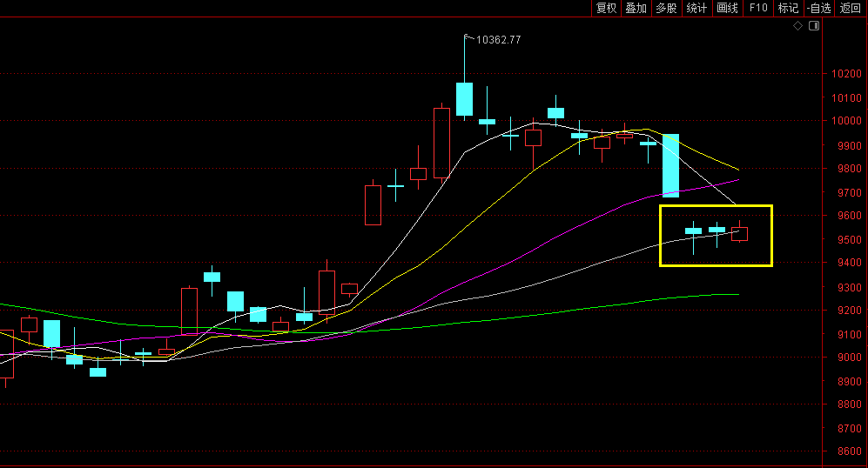Toggle the side panel layout icon
Screen dimensions: 868x468
coord(814,25)
